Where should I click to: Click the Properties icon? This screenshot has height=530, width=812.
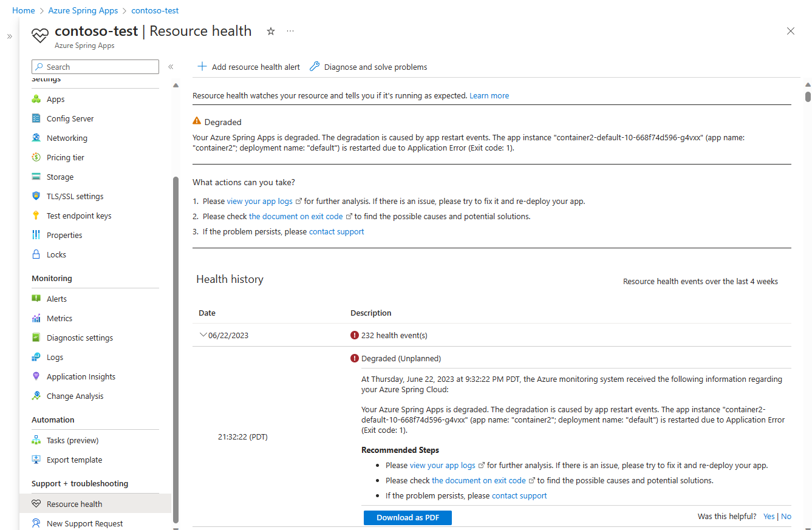[36, 235]
